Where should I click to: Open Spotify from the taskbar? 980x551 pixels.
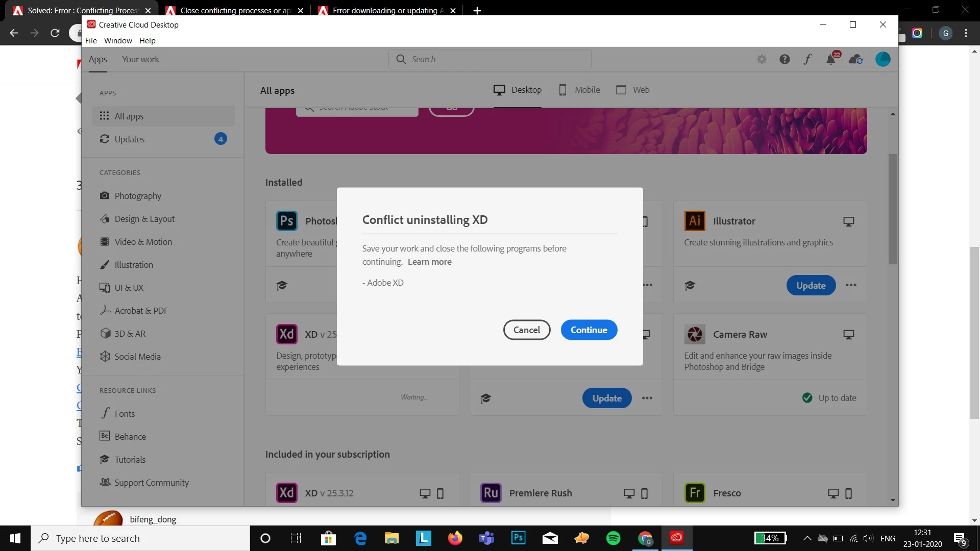click(x=613, y=538)
